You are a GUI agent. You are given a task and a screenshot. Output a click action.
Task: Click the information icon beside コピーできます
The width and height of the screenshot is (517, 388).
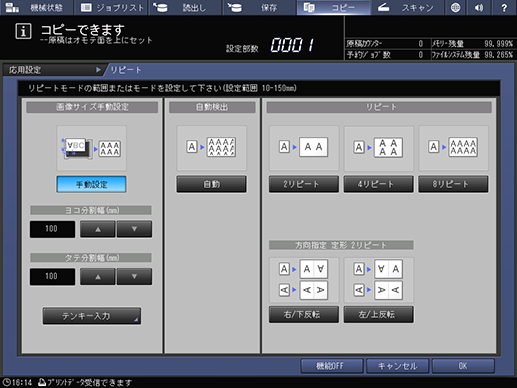pos(23,32)
